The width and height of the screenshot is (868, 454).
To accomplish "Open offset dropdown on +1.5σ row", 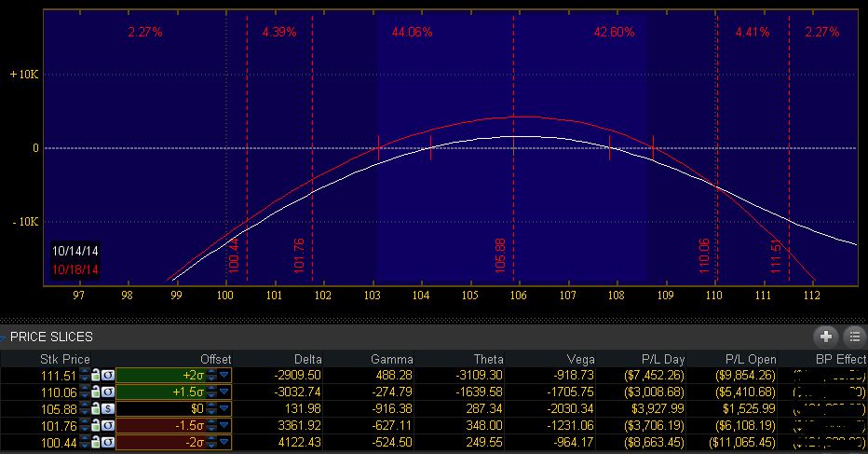I will coord(224,392).
